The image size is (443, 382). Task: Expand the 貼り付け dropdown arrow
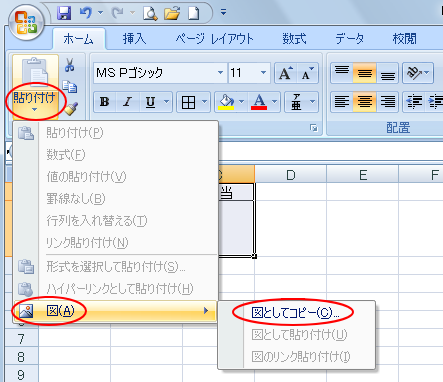click(35, 110)
